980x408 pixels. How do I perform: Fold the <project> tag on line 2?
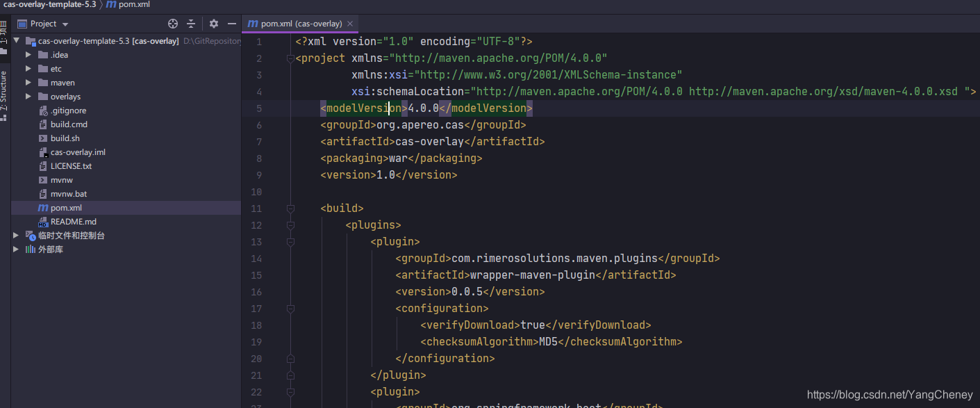pyautogui.click(x=290, y=58)
